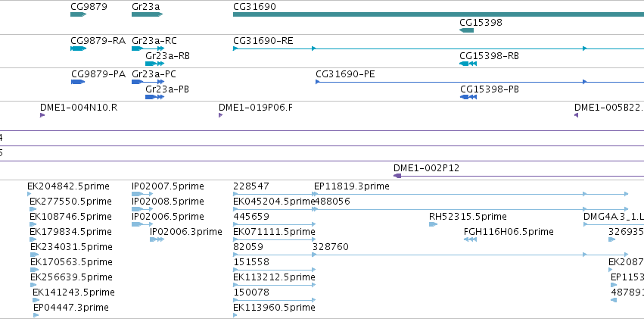Click the 151558 alignment label
644x319 pixels.
tap(251, 262)
